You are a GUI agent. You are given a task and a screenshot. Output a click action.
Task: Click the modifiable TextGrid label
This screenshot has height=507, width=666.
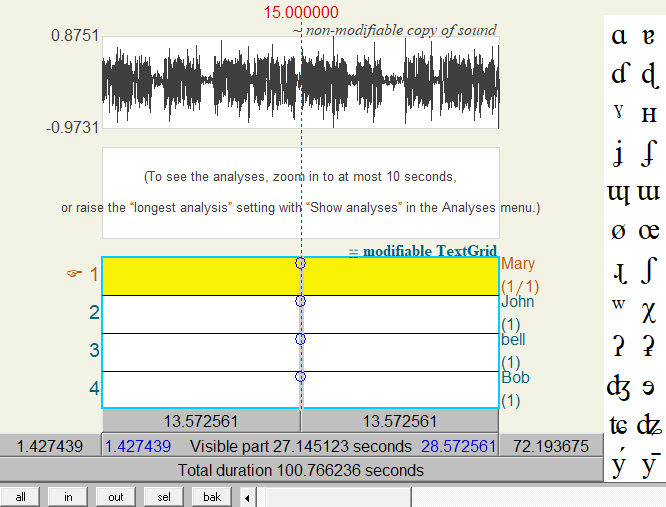click(x=423, y=251)
